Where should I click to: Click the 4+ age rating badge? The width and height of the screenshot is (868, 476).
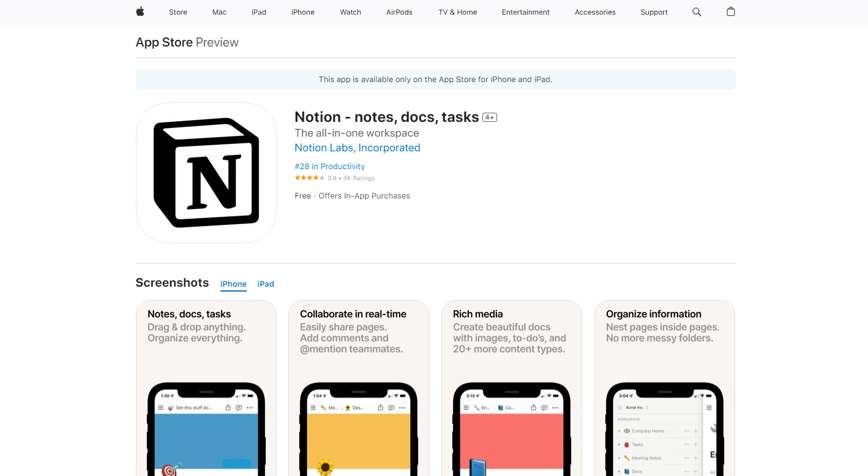coord(490,117)
